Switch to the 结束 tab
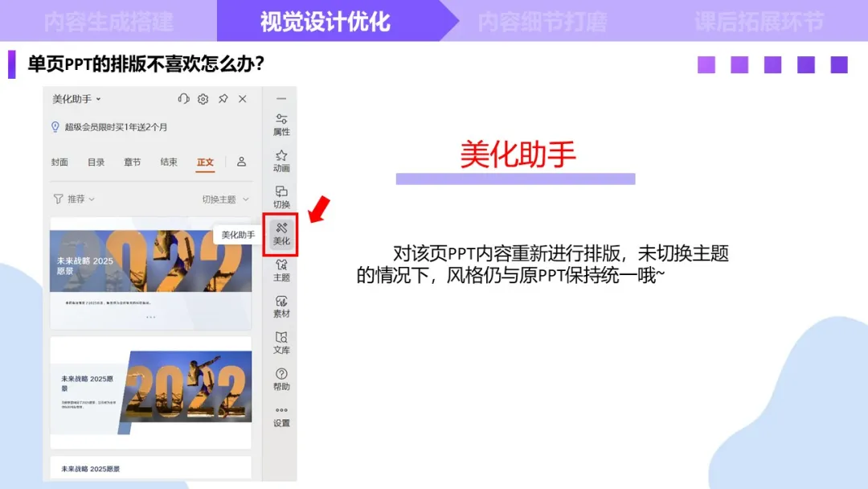868x489 pixels. tap(169, 162)
